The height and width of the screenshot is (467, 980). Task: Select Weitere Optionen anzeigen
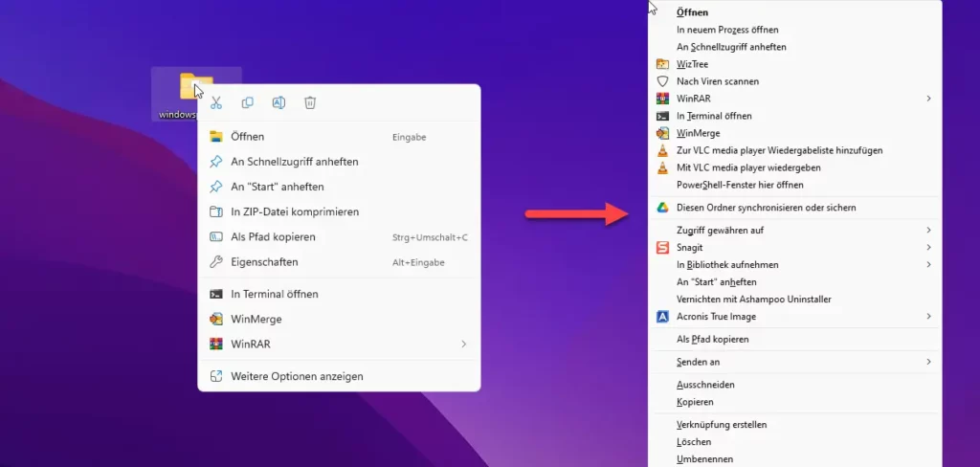click(339, 376)
